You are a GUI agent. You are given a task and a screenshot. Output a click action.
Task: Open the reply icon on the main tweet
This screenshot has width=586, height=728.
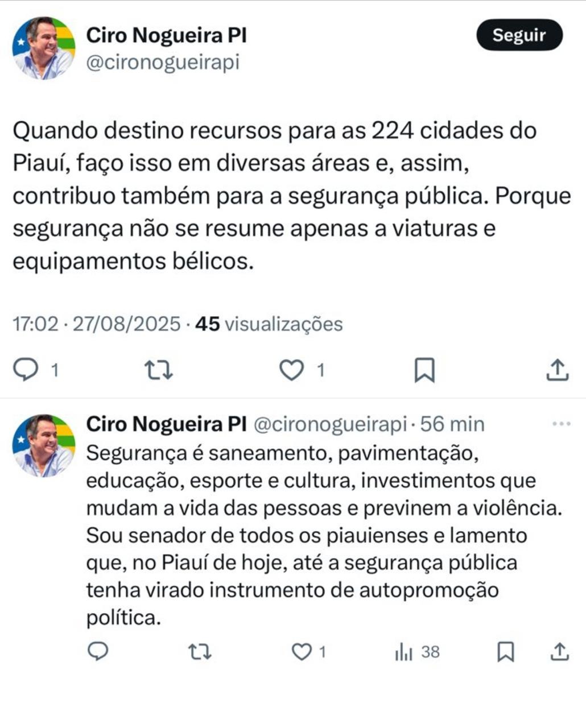tap(26, 370)
